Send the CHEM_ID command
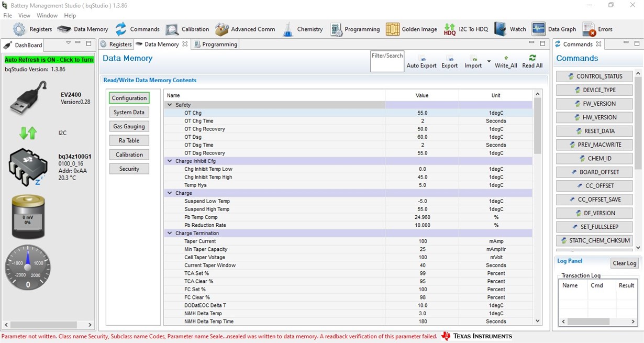 594,158
